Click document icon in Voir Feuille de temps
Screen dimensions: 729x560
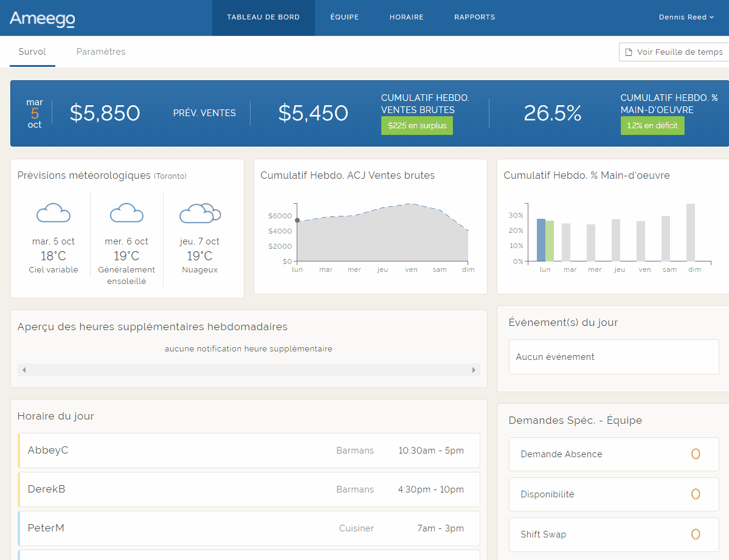(629, 52)
